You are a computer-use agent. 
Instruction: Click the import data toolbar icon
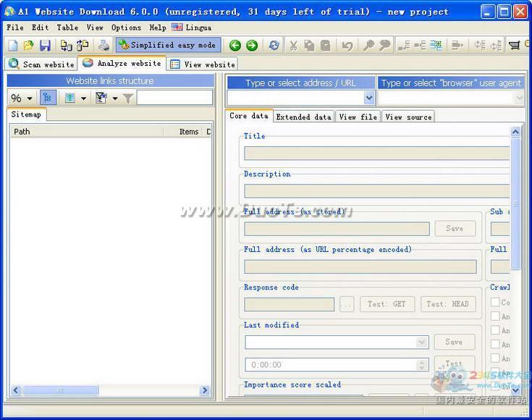click(x=66, y=45)
